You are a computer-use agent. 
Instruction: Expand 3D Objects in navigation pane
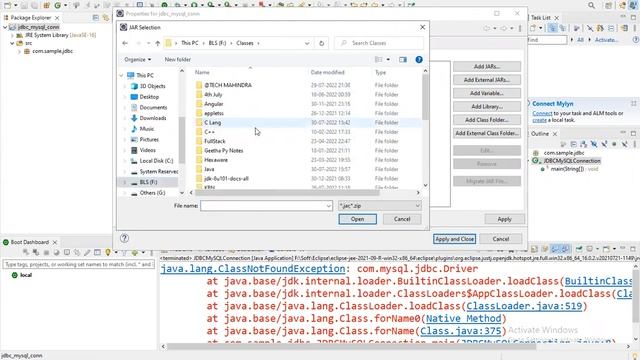125,86
